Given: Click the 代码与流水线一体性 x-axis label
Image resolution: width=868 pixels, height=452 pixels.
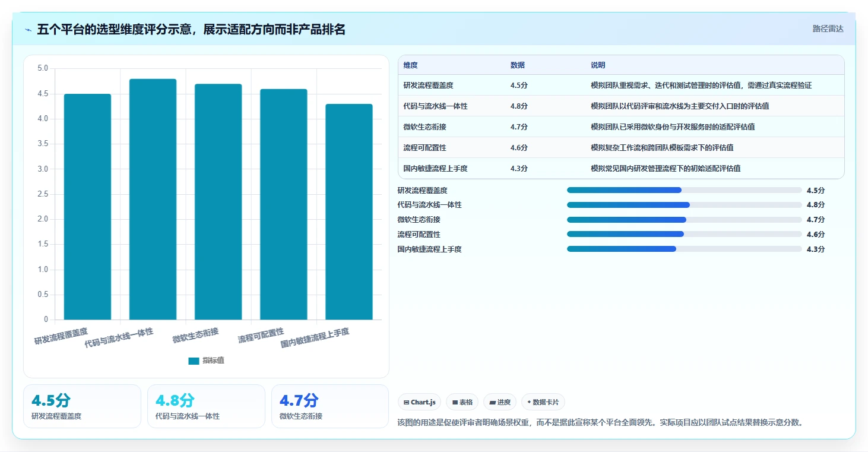Looking at the screenshot, I should pos(119,337).
